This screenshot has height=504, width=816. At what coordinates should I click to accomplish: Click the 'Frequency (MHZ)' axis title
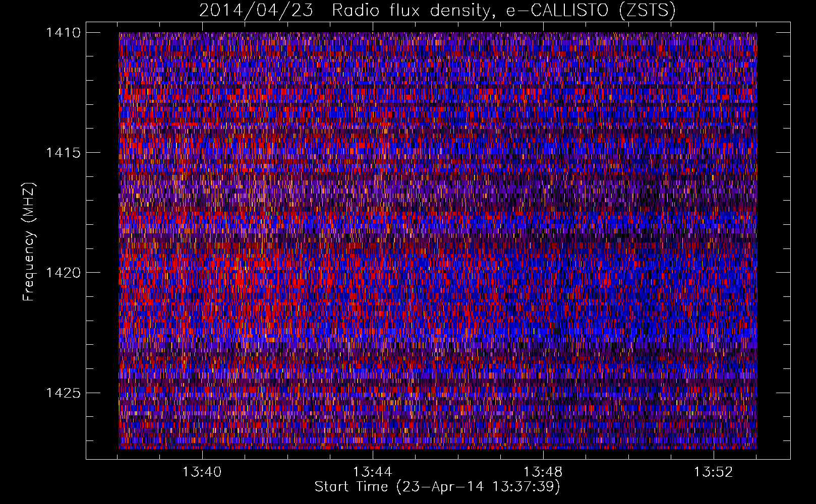pos(29,241)
